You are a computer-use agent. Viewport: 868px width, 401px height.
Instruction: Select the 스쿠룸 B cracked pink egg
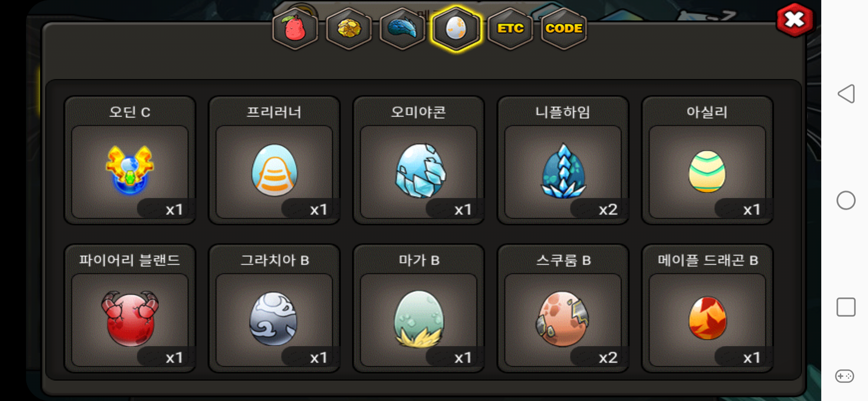coord(563,308)
